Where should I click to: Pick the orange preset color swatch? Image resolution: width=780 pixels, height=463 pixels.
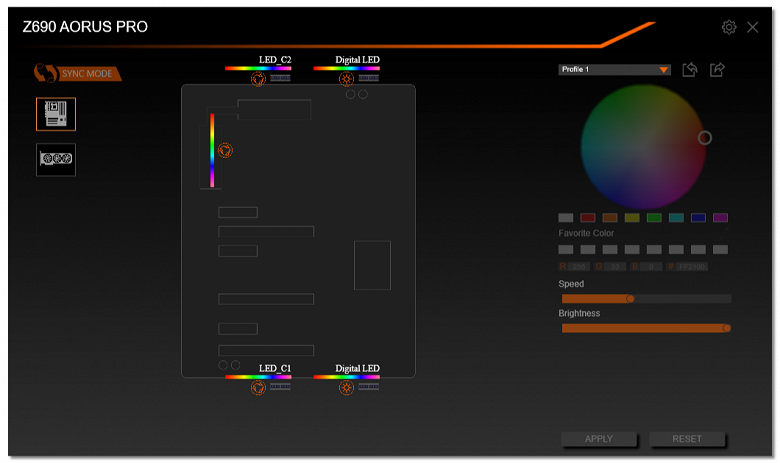pyautogui.click(x=610, y=217)
